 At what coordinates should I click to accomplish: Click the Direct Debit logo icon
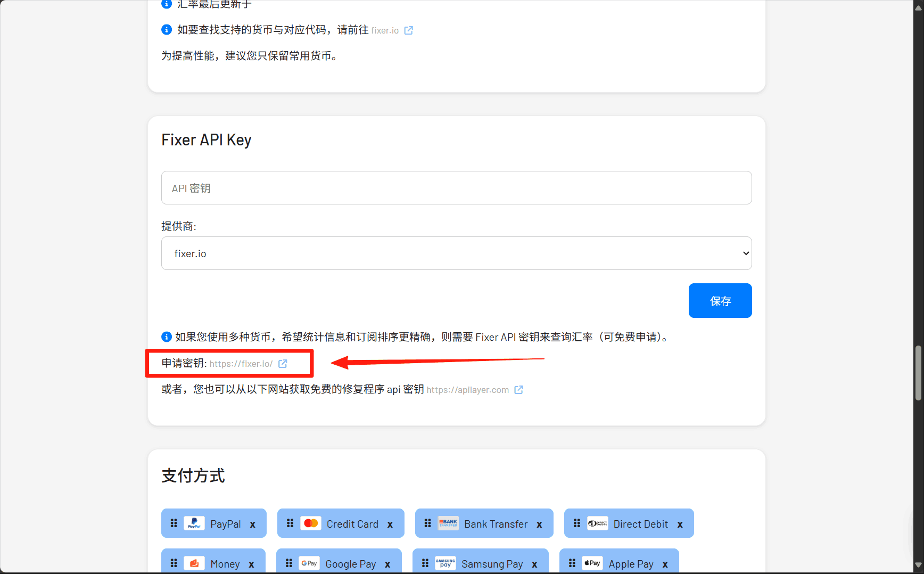pos(597,523)
